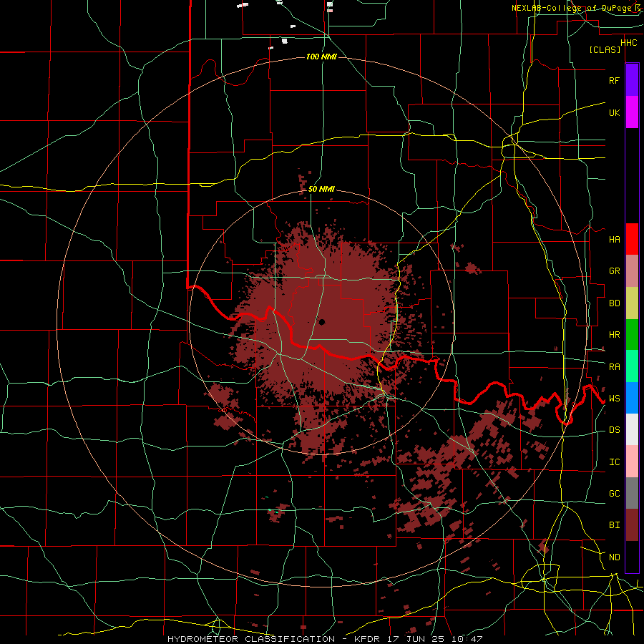Image resolution: width=644 pixels, height=644 pixels.
Task: Click the HR green legend swatch
Action: pyautogui.click(x=632, y=335)
